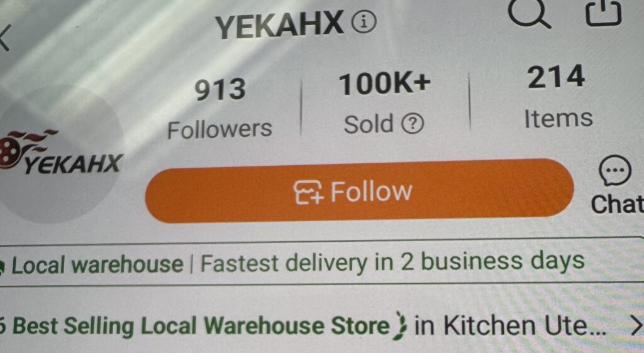Image resolution: width=644 pixels, height=353 pixels.
Task: Click the Fastest delivery in 2 business days text
Action: coord(392,263)
